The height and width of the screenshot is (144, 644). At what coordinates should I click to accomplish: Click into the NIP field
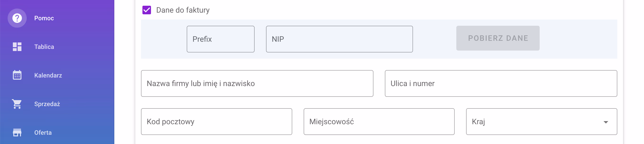point(339,39)
